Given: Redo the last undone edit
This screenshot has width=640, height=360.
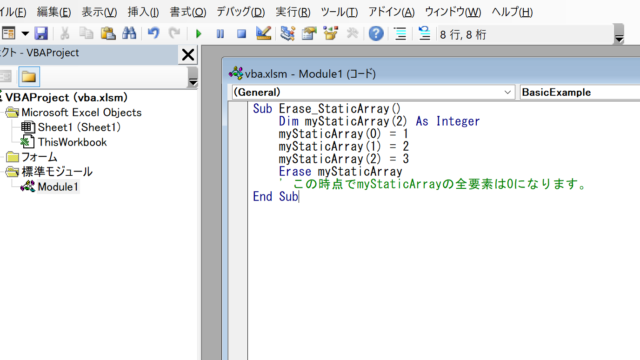Looking at the screenshot, I should [175, 33].
